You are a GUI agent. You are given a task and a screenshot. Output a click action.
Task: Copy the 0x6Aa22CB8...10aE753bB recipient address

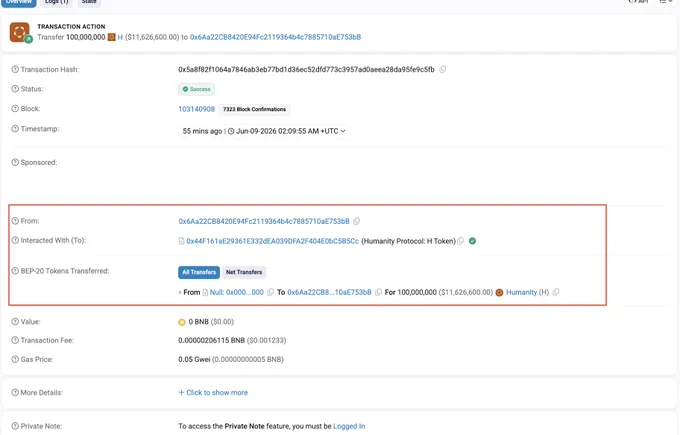(378, 292)
